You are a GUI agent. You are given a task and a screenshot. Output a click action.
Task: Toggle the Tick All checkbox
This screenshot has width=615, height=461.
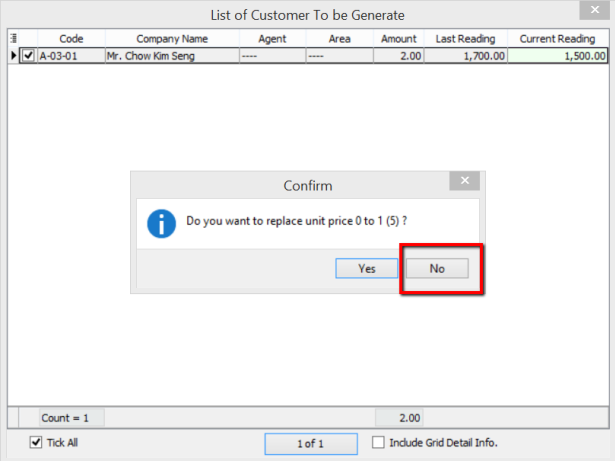37,442
